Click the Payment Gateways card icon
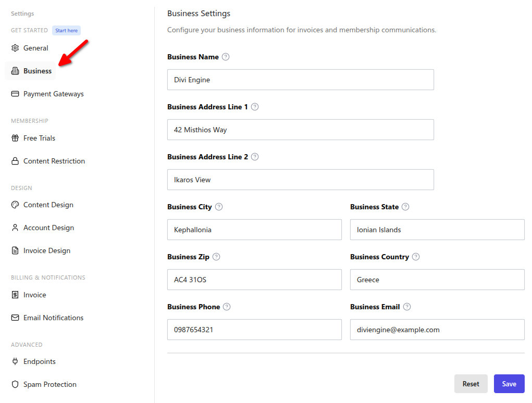 coord(15,94)
